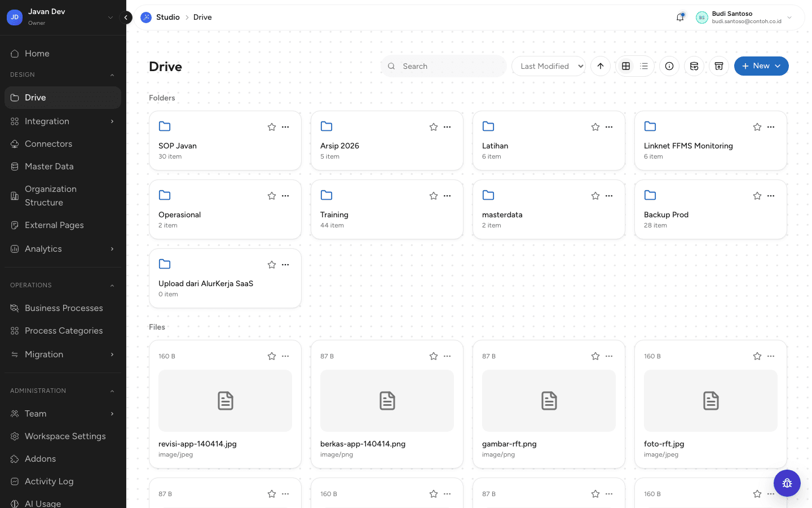Open more options for foto-rft.jpg file
Image resolution: width=812 pixels, height=508 pixels.
[x=771, y=356]
